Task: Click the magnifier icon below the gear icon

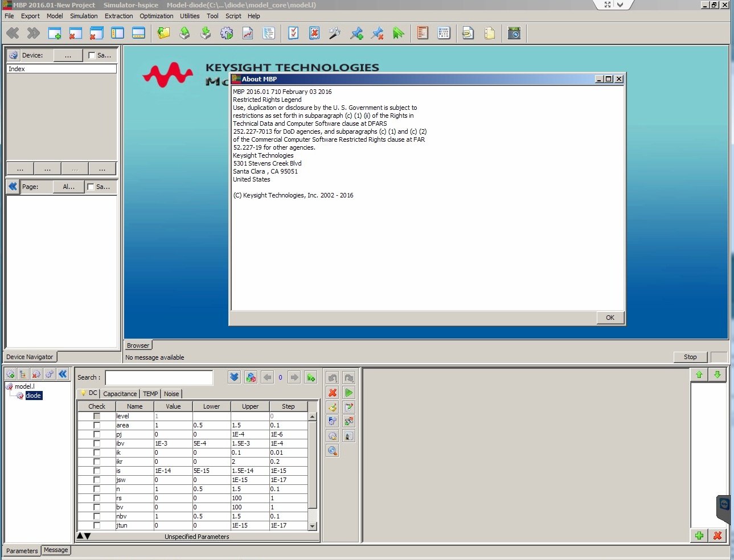Action: [333, 451]
